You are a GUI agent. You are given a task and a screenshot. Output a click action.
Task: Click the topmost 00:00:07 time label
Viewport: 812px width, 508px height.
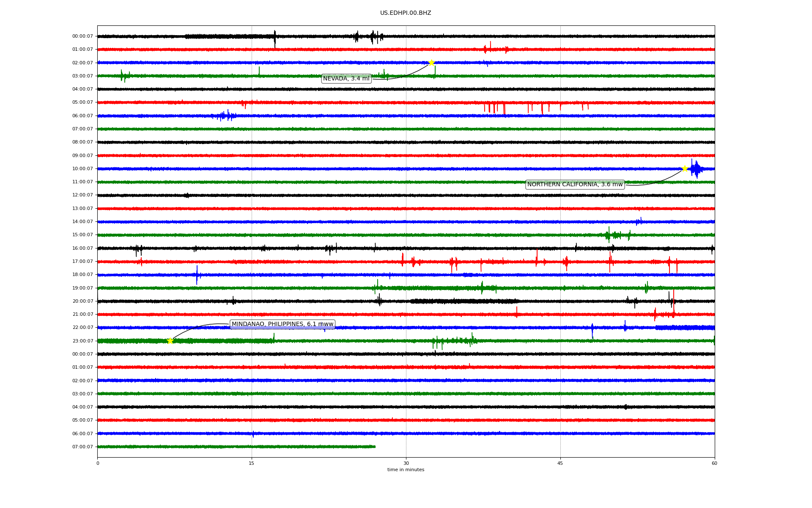tap(82, 36)
